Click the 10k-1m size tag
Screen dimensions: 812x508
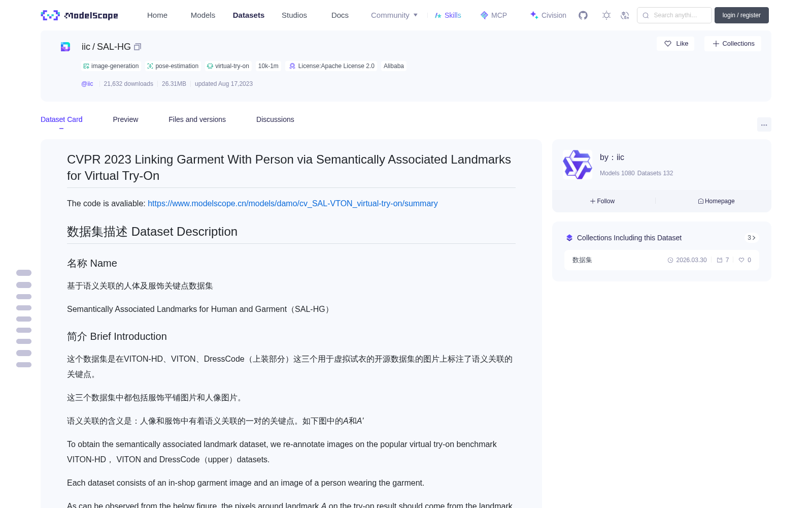coord(268,66)
